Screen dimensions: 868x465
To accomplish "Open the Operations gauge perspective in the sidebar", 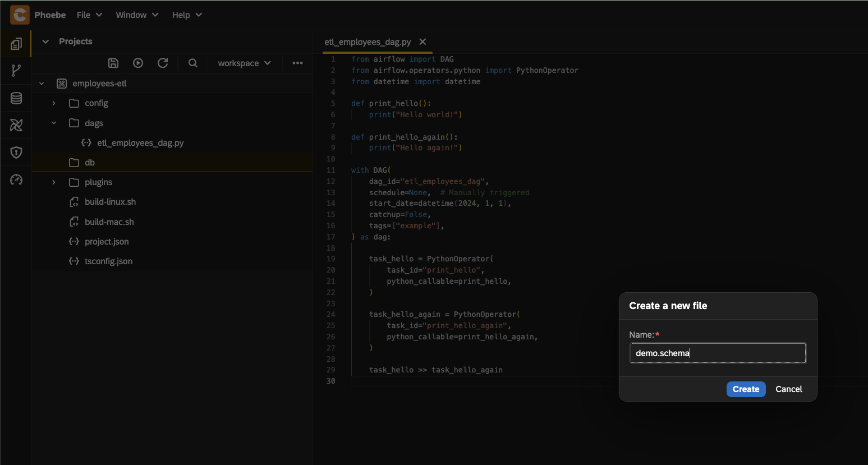I will pyautogui.click(x=16, y=179).
